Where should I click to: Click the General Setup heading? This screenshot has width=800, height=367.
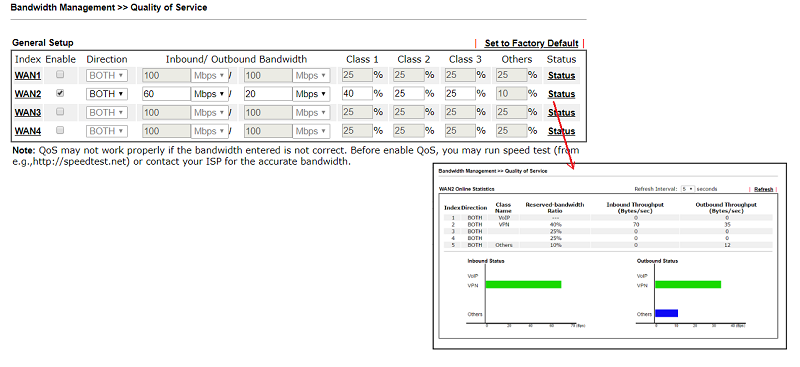click(x=43, y=43)
